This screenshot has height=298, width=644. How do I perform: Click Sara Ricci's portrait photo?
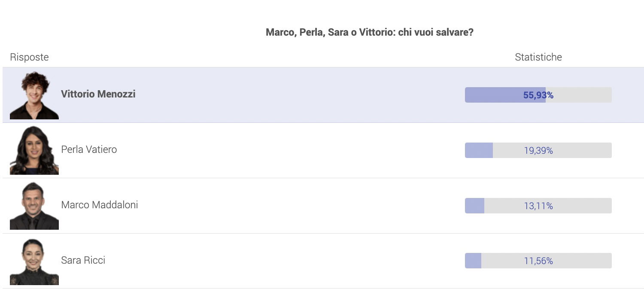(x=34, y=261)
